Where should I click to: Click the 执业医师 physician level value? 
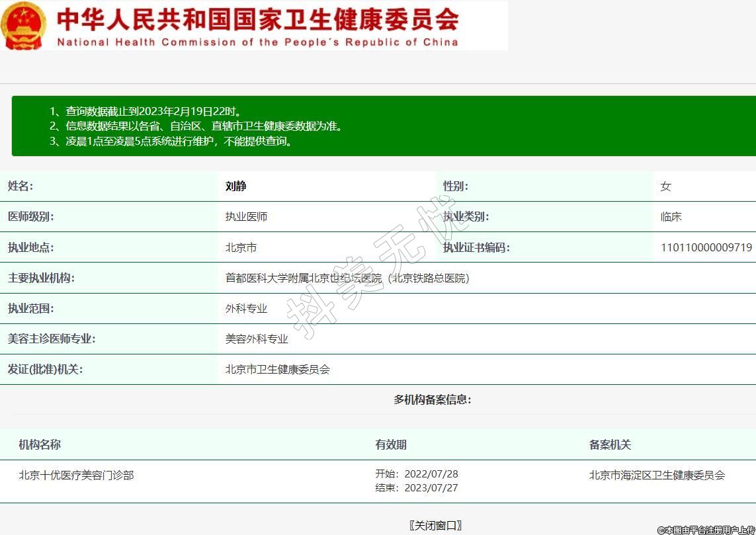coord(246,217)
